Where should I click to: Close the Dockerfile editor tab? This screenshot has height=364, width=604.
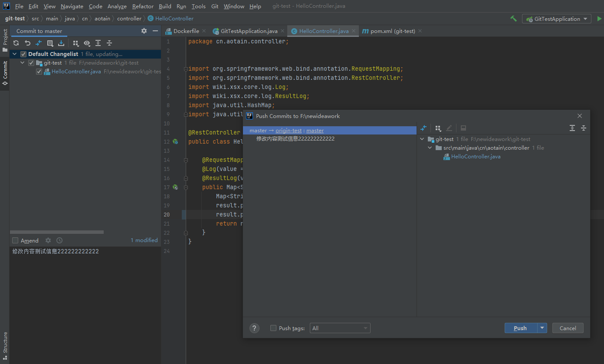pos(204,31)
